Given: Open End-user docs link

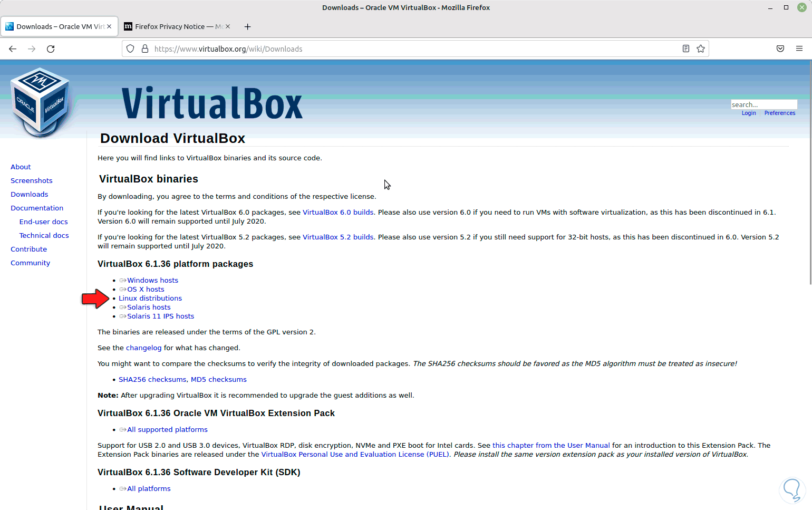Looking at the screenshot, I should (44, 222).
